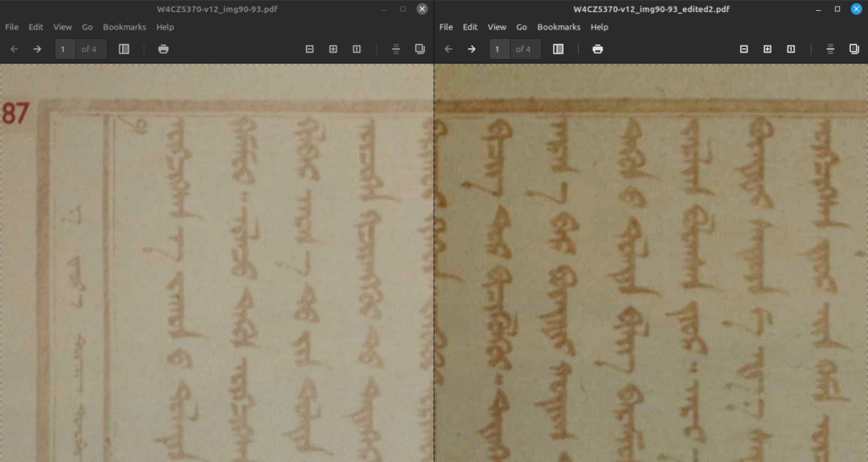This screenshot has height=462, width=868.
Task: Maximize the left img90-93.pdf window
Action: click(x=403, y=8)
